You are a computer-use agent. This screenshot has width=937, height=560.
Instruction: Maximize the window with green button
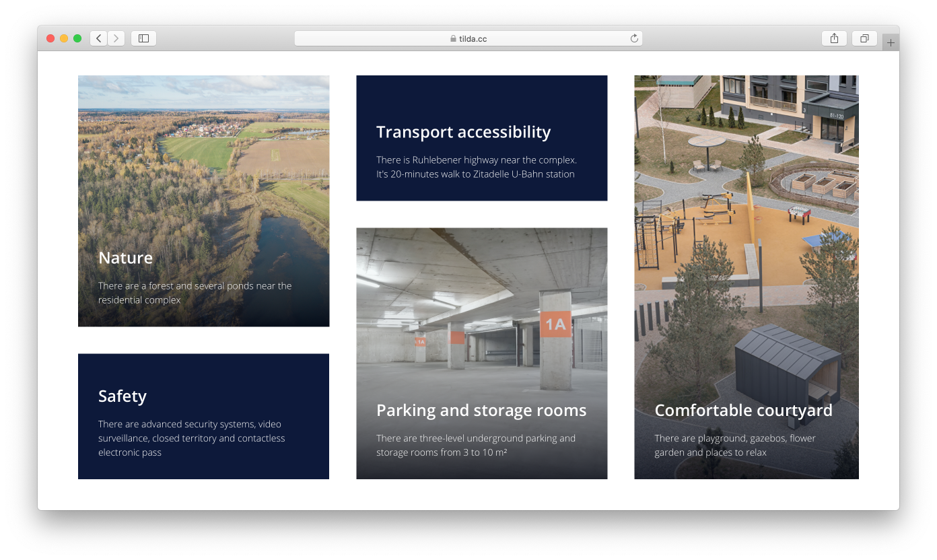click(77, 38)
